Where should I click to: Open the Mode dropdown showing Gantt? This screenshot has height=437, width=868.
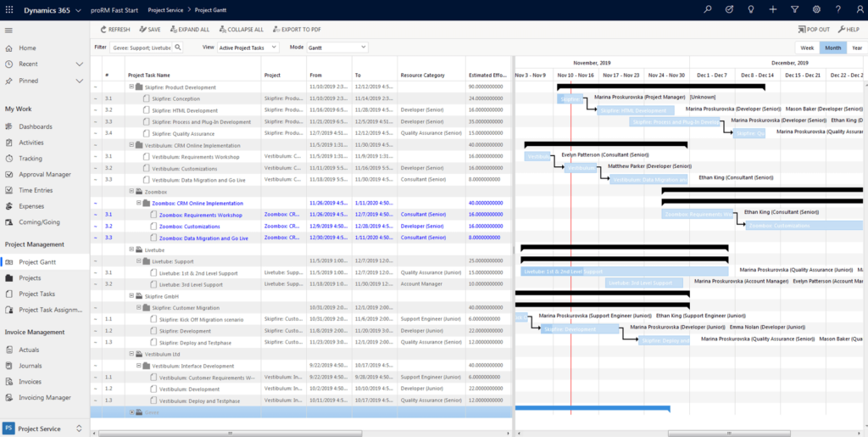(x=337, y=48)
